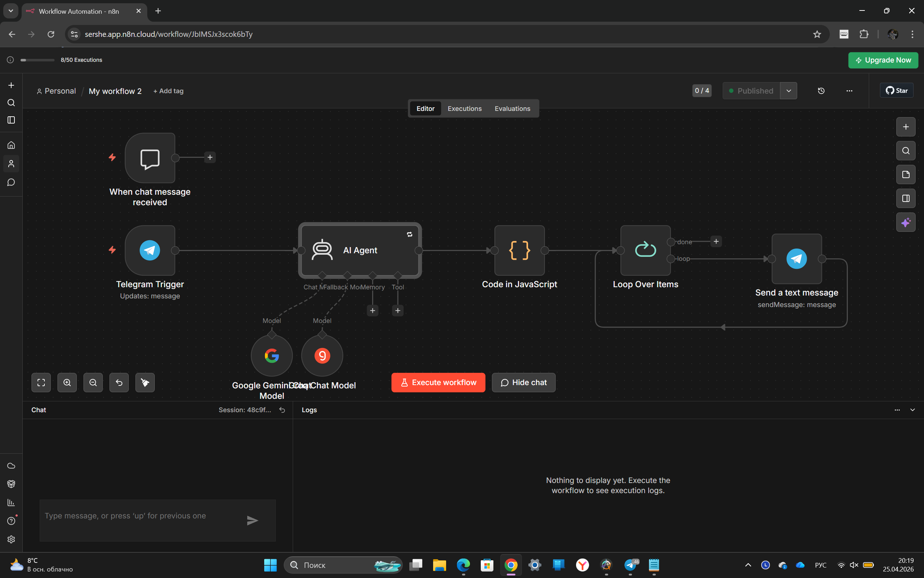Open the workflow three-dot actions menu
The height and width of the screenshot is (578, 924).
click(x=849, y=91)
